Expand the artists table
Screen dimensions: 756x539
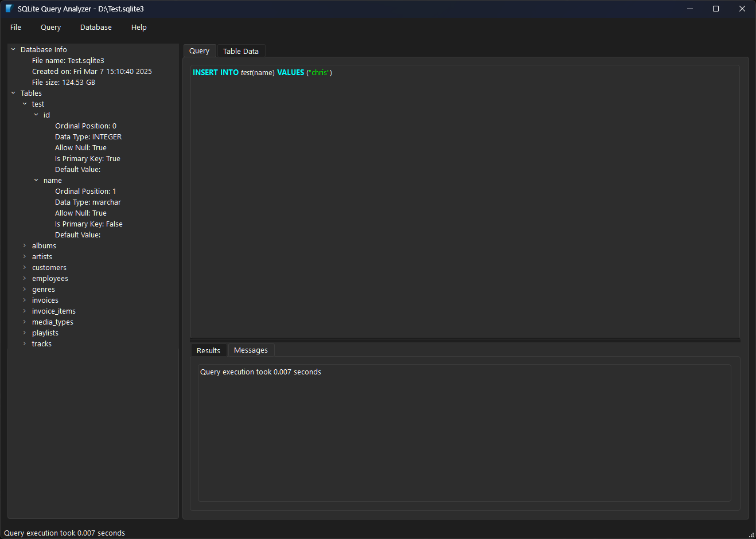click(x=25, y=256)
